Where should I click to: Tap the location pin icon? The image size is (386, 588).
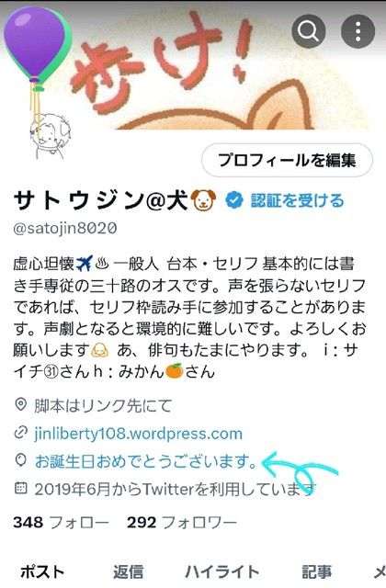click(20, 404)
